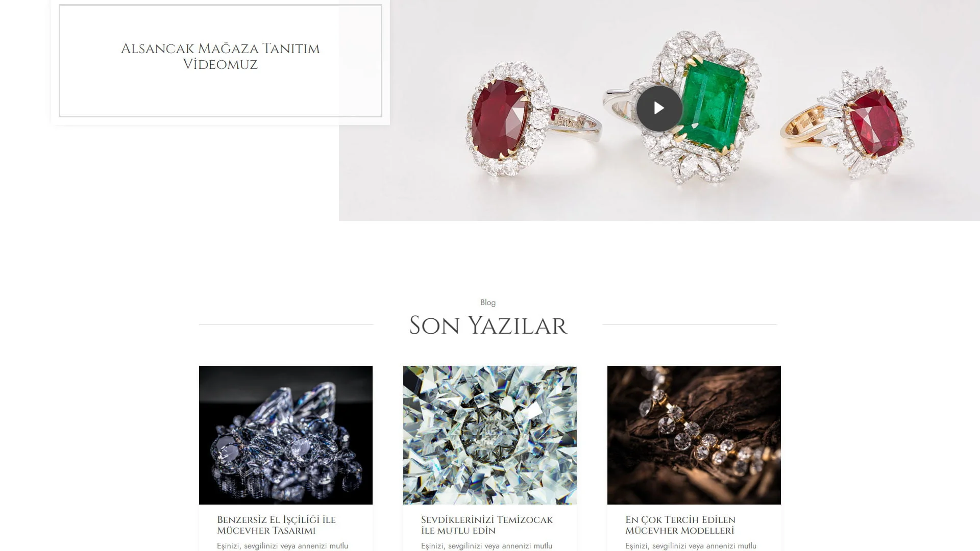Open Sevdiklerinizi Temizocak ile Mutlu Edin post
Screen dimensions: 980x551
487,525
